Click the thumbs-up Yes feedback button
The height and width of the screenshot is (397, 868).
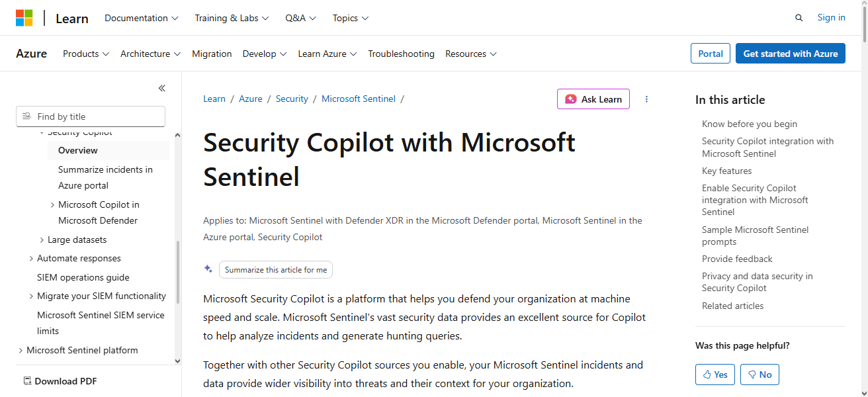(715, 374)
